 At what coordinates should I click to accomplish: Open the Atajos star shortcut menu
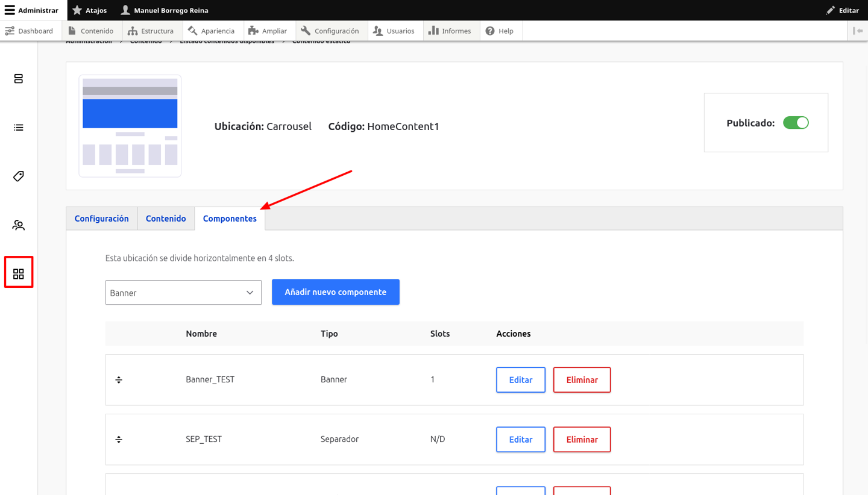pos(89,10)
